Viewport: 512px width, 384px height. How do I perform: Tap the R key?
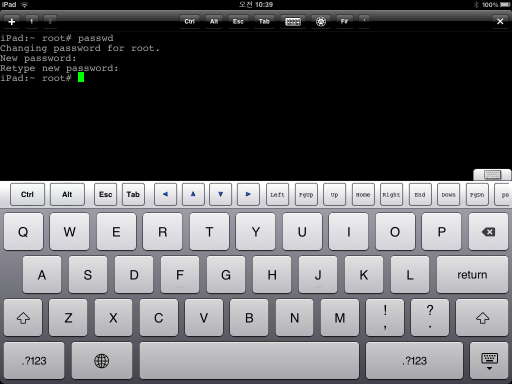coord(163,232)
